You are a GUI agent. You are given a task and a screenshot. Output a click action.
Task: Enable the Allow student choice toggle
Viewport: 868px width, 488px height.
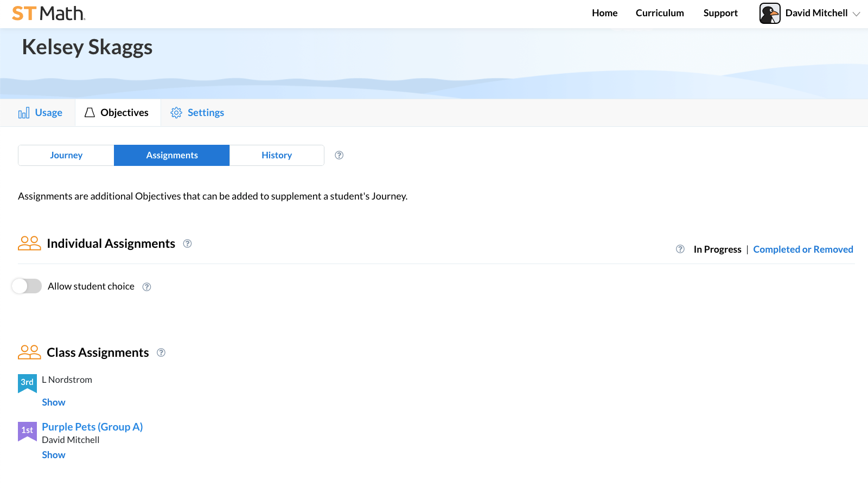coord(27,286)
